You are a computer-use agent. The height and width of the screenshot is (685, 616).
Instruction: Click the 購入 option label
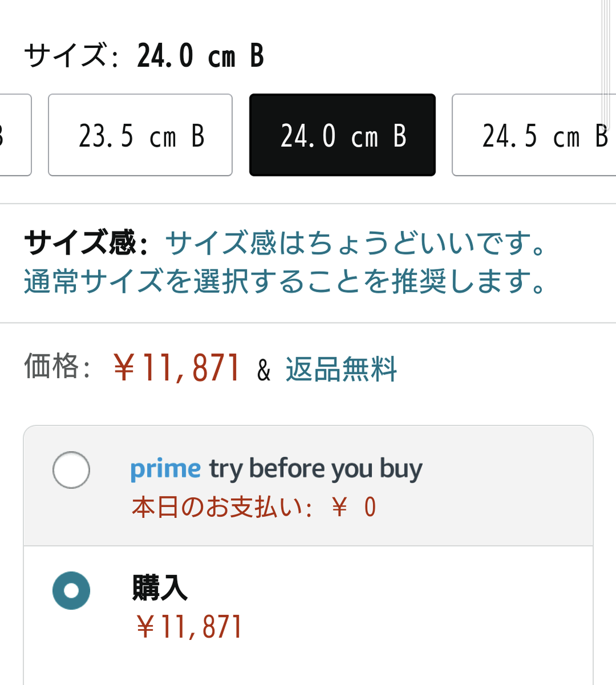tap(159, 587)
